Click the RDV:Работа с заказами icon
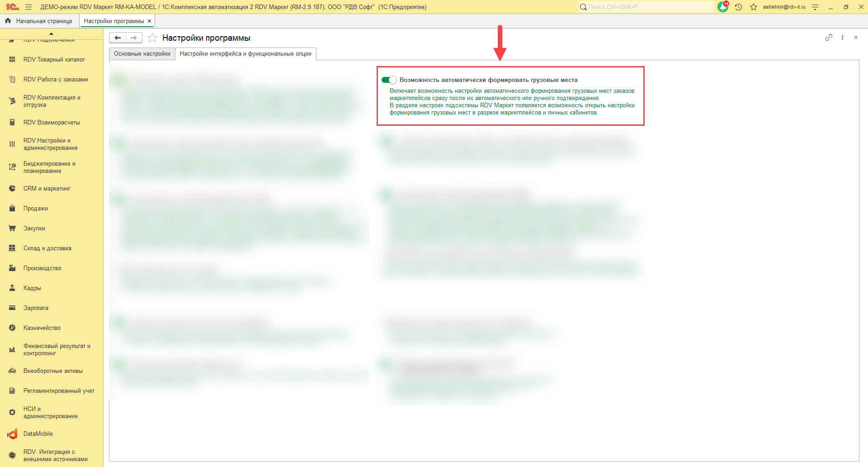This screenshot has width=868, height=467. coord(12,80)
